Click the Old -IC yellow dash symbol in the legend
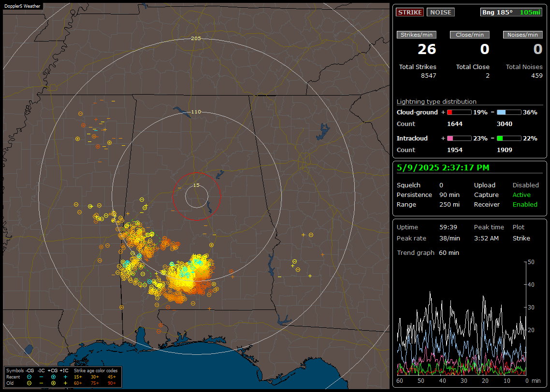 [x=42, y=383]
